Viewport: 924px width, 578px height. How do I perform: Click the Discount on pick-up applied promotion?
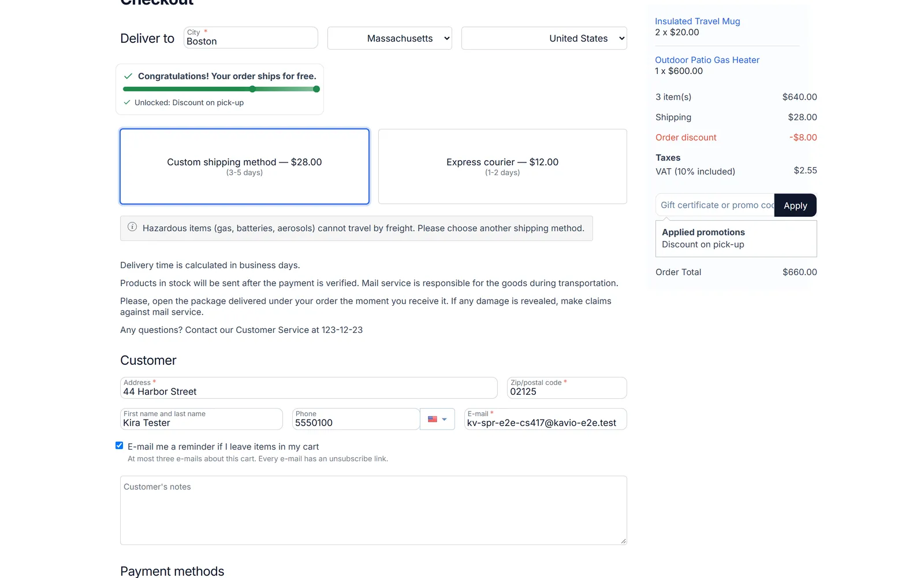click(x=703, y=244)
